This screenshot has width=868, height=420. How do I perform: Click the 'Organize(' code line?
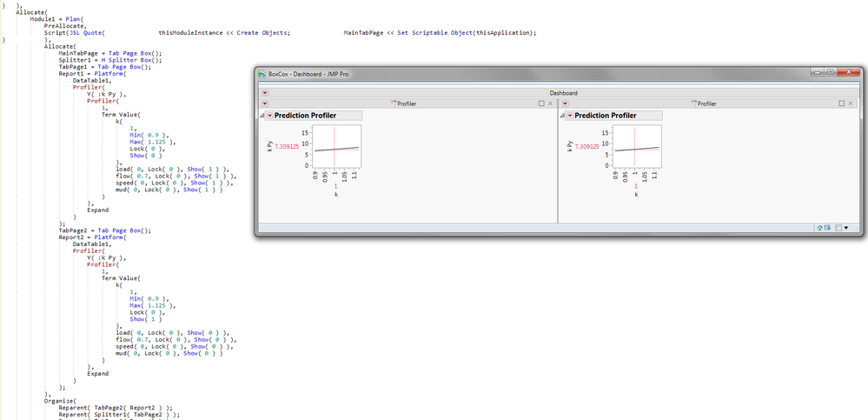pyautogui.click(x=60, y=401)
